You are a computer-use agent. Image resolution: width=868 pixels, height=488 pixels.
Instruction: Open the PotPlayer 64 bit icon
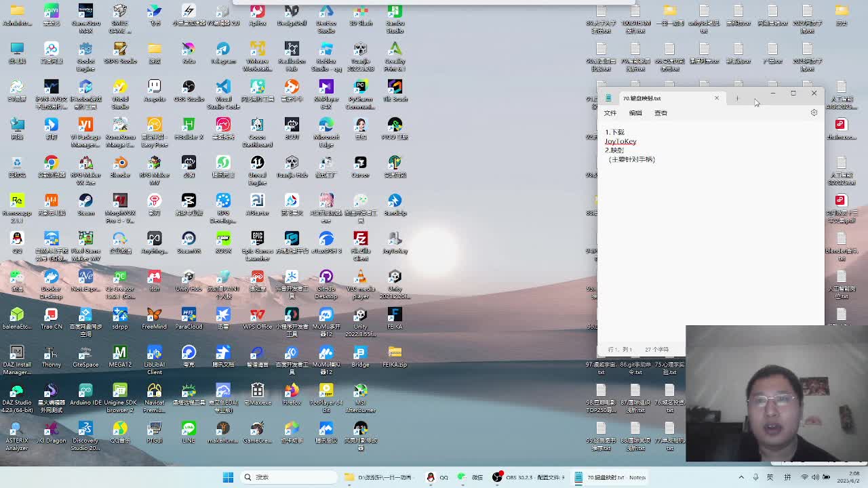point(326,398)
